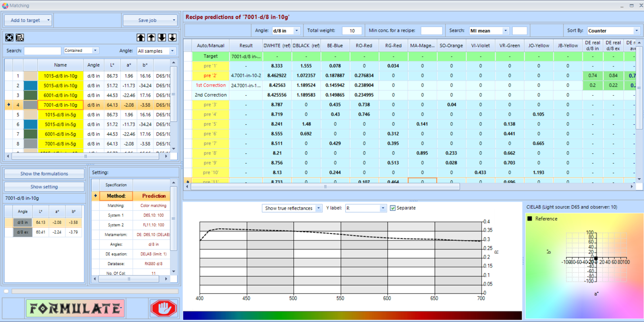Open the Show true reflectances dropdown

coord(318,208)
